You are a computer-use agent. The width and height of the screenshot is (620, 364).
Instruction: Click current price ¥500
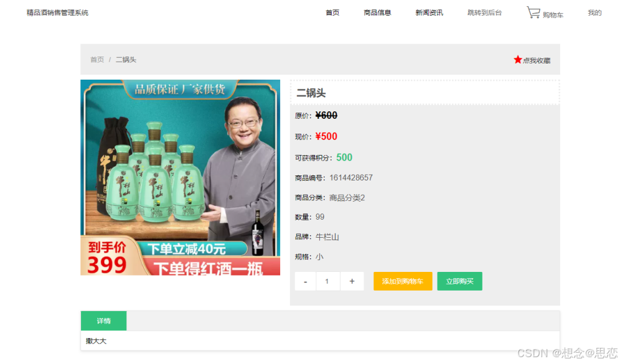[x=326, y=136]
